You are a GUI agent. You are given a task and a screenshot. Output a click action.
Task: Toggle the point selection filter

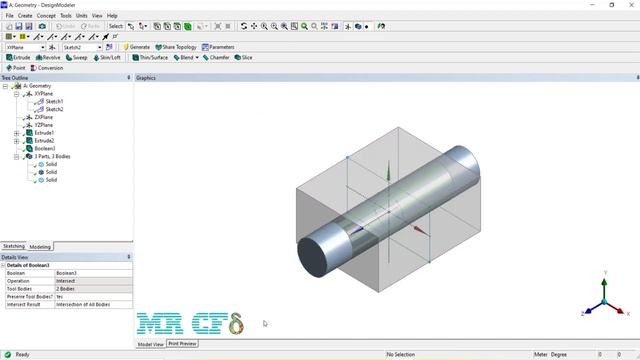point(157,26)
